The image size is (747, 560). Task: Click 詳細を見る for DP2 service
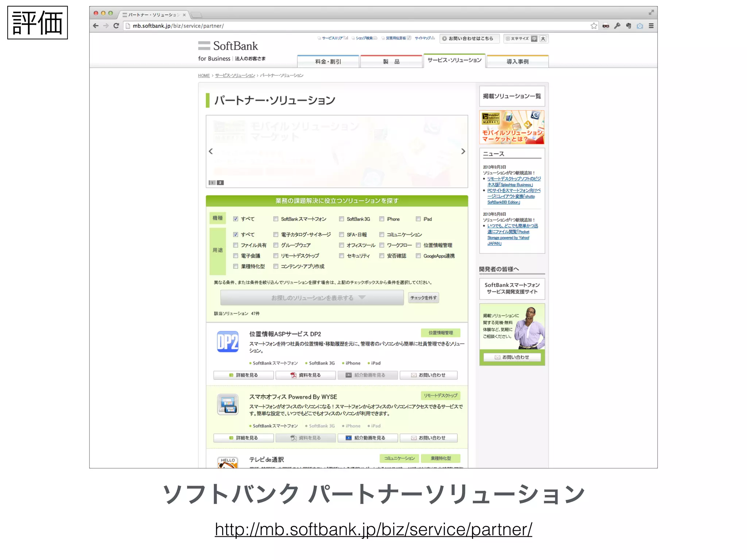(243, 375)
